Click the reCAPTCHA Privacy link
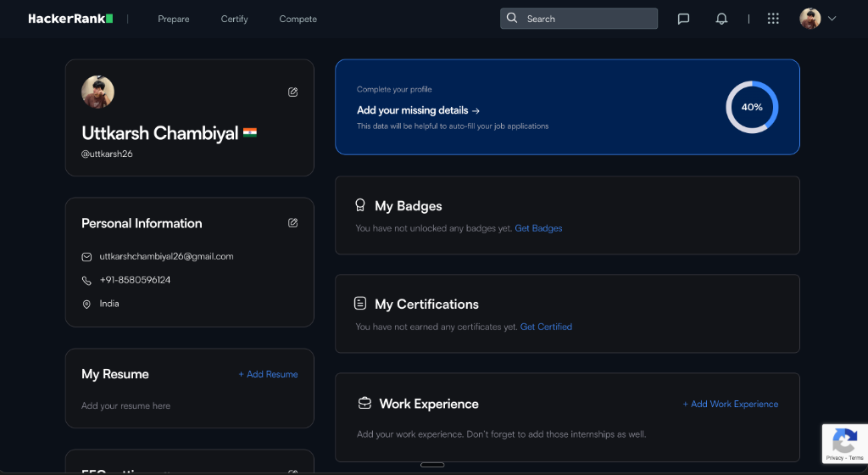 click(834, 458)
